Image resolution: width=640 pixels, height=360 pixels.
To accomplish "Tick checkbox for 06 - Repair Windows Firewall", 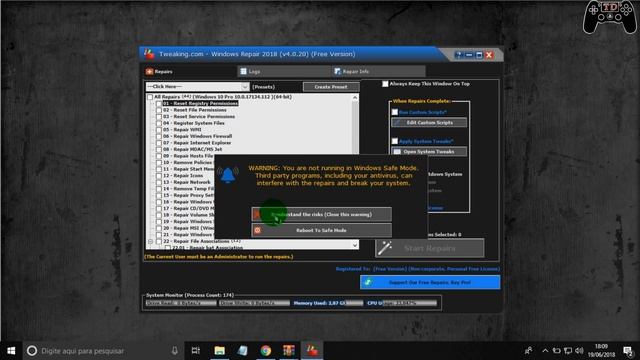I will [159, 136].
